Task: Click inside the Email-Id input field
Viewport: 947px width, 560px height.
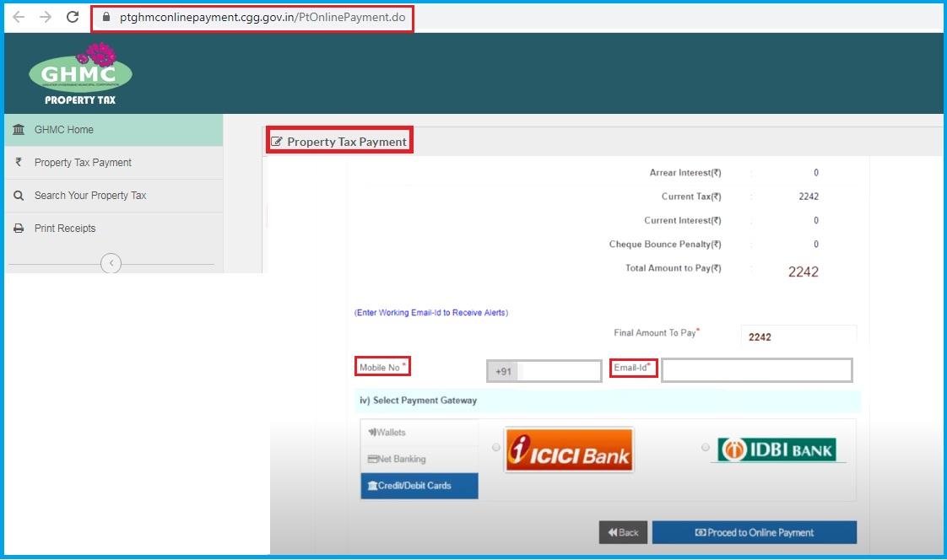Action: coord(755,369)
